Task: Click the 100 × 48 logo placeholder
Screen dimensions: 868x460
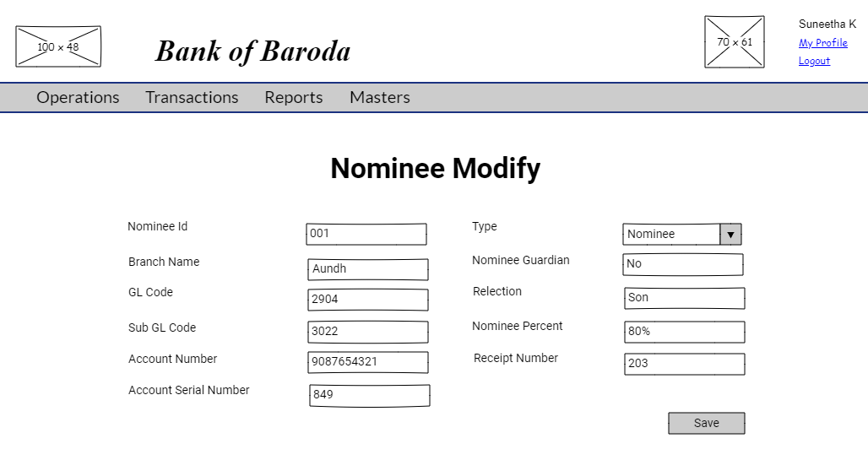Action: [x=58, y=46]
